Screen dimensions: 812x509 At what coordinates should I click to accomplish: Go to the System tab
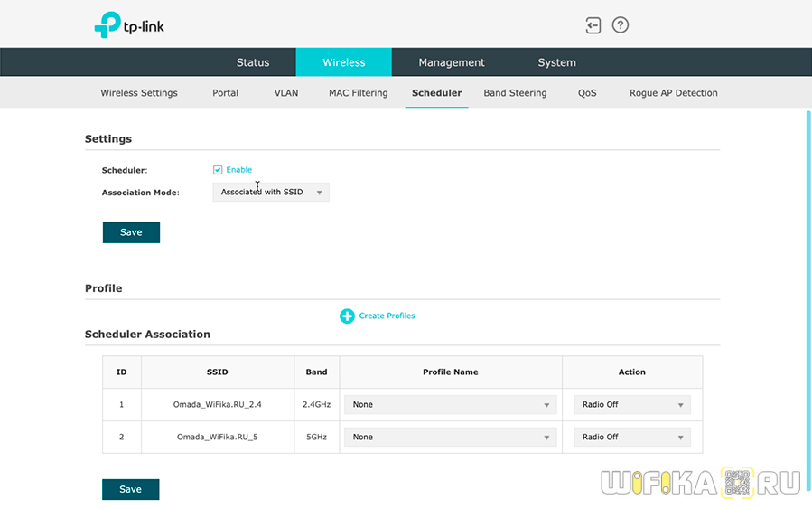pyautogui.click(x=556, y=62)
